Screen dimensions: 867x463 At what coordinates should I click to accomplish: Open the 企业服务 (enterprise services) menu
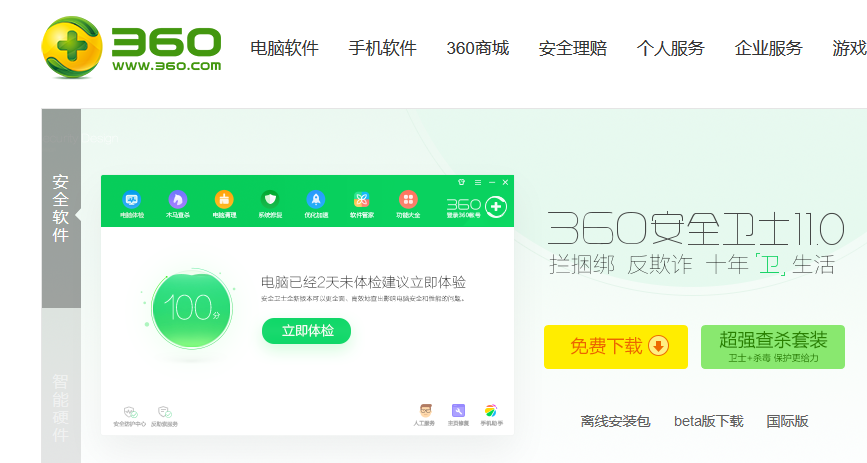coord(769,48)
